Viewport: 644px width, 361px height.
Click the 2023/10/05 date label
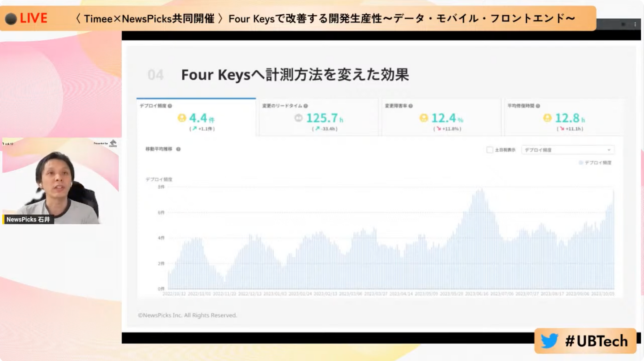tap(603, 294)
